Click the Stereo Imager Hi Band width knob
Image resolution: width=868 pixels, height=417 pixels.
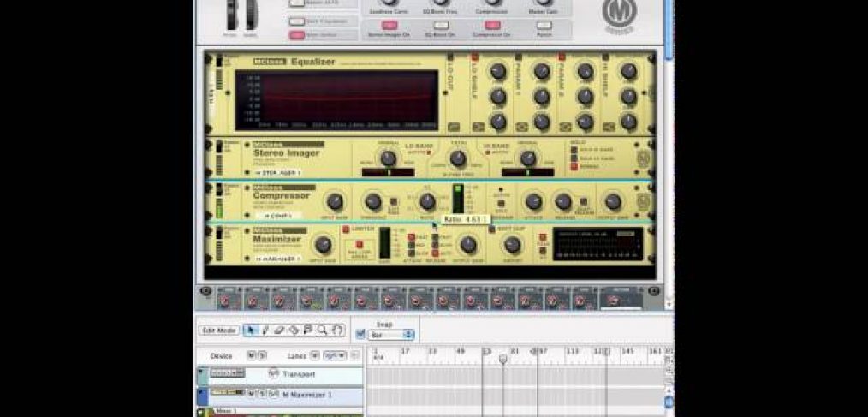click(x=527, y=158)
